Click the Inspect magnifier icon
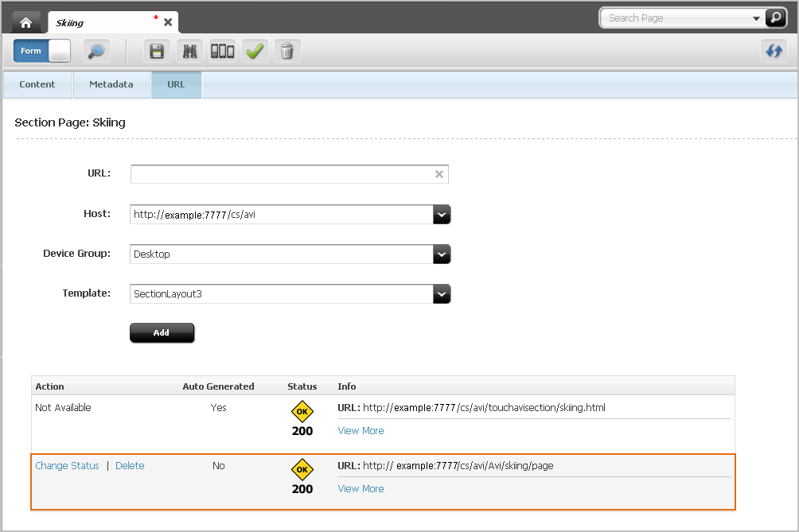 96,51
